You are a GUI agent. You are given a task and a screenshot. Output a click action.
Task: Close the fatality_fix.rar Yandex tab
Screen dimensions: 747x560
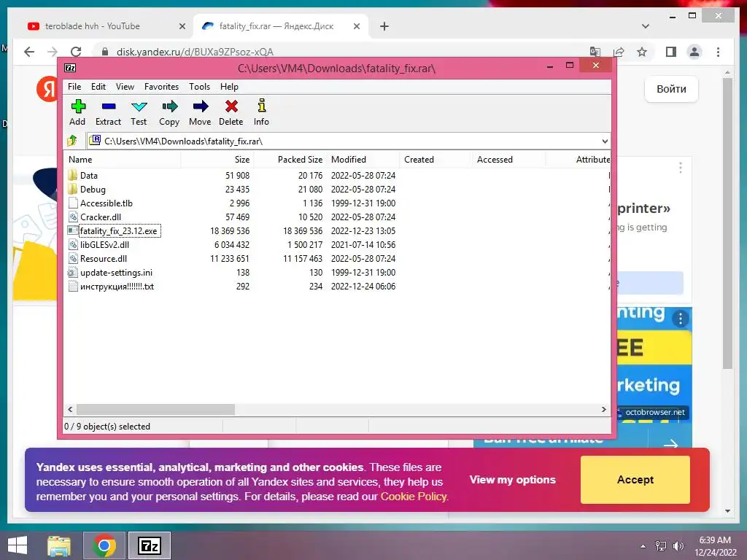click(x=356, y=26)
